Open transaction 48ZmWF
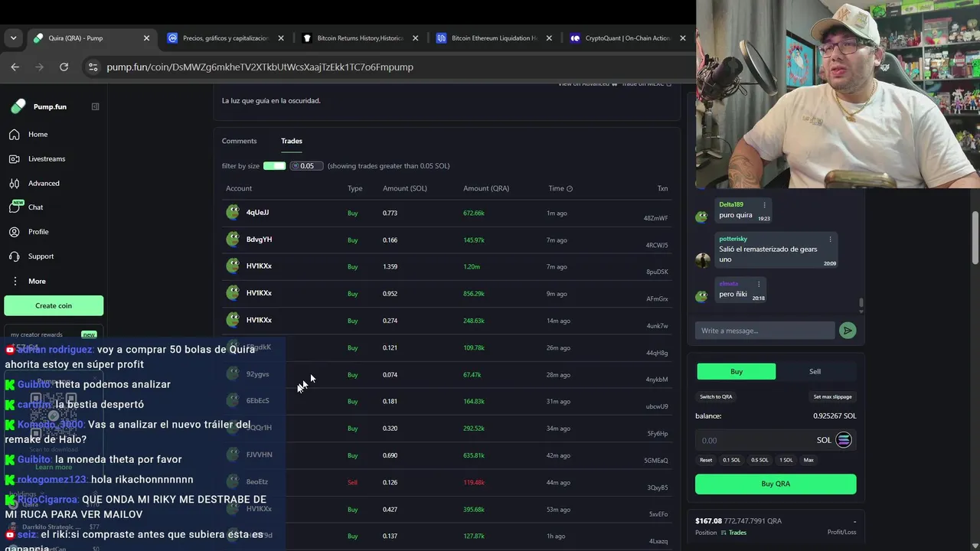Screen dimensions: 980x551 pos(655,218)
